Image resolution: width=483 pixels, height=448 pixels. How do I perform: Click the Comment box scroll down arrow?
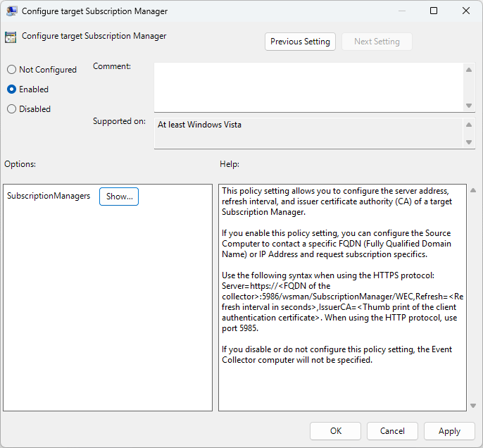point(469,106)
